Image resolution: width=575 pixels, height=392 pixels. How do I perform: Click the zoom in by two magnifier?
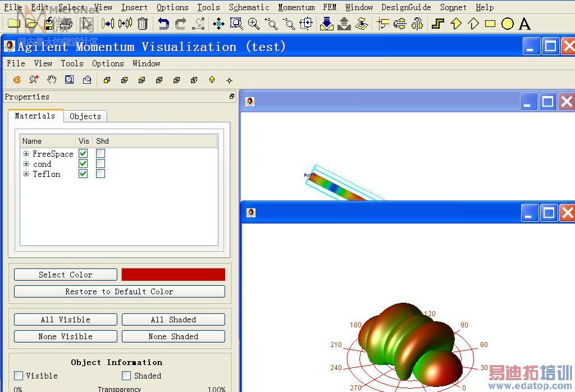click(x=271, y=24)
